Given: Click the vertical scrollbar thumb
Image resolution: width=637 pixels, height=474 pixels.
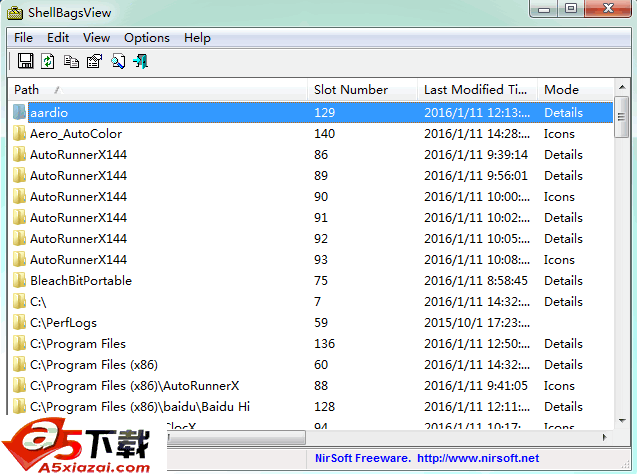Looking at the screenshot, I should tap(622, 117).
